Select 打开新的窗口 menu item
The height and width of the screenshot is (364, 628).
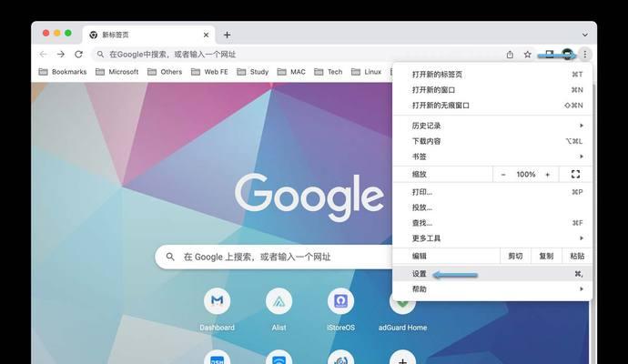[492, 90]
